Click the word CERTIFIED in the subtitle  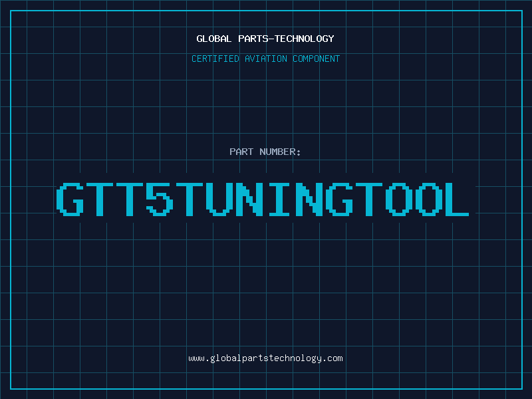coord(214,59)
